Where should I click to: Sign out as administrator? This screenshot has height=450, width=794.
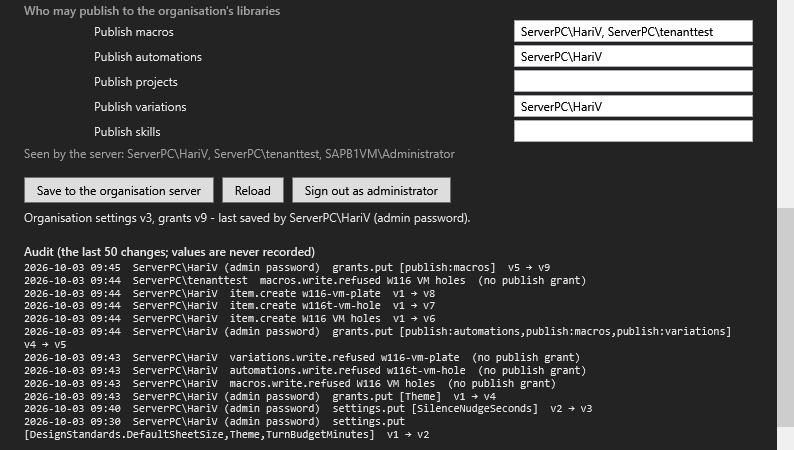371,190
